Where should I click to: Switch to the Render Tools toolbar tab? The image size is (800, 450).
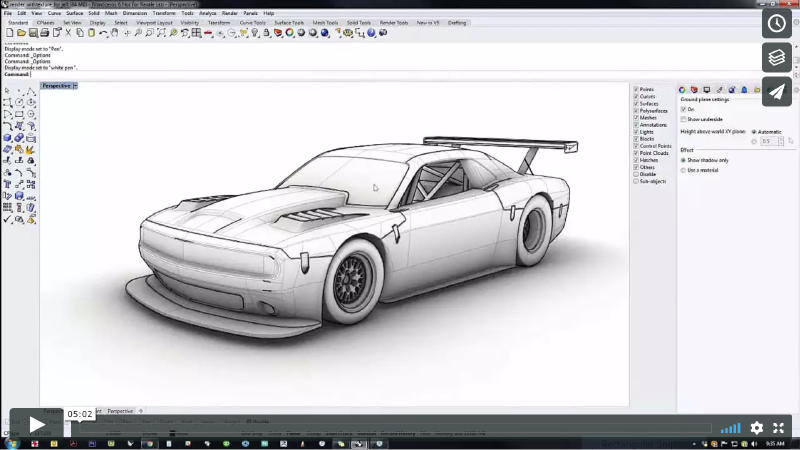point(394,23)
